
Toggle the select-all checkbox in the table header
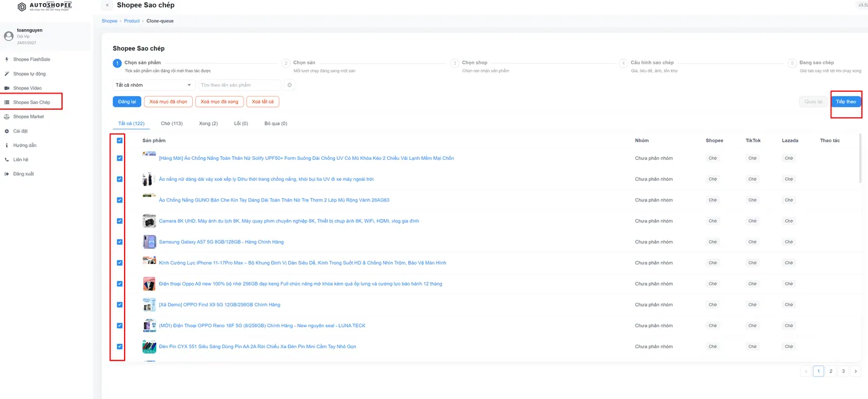tap(120, 141)
